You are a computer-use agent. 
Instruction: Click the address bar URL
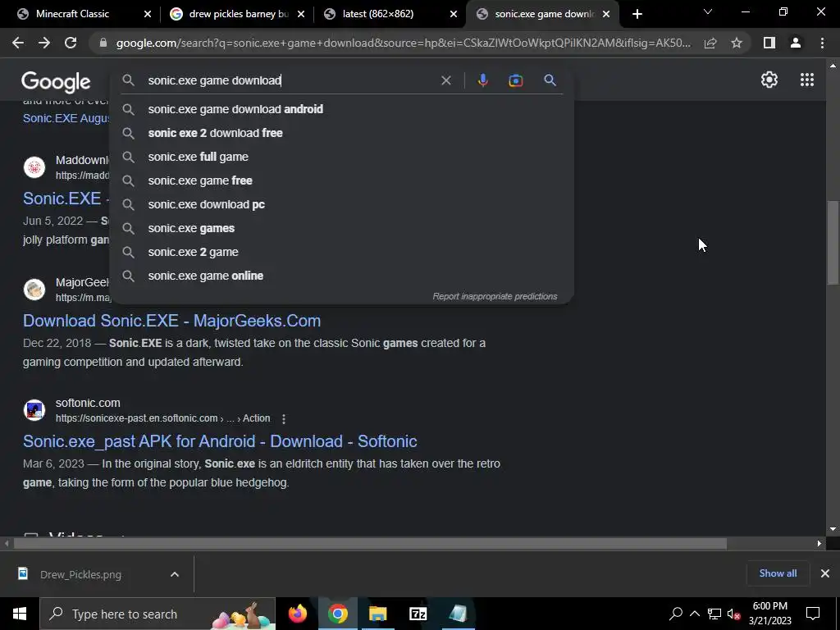pos(403,43)
